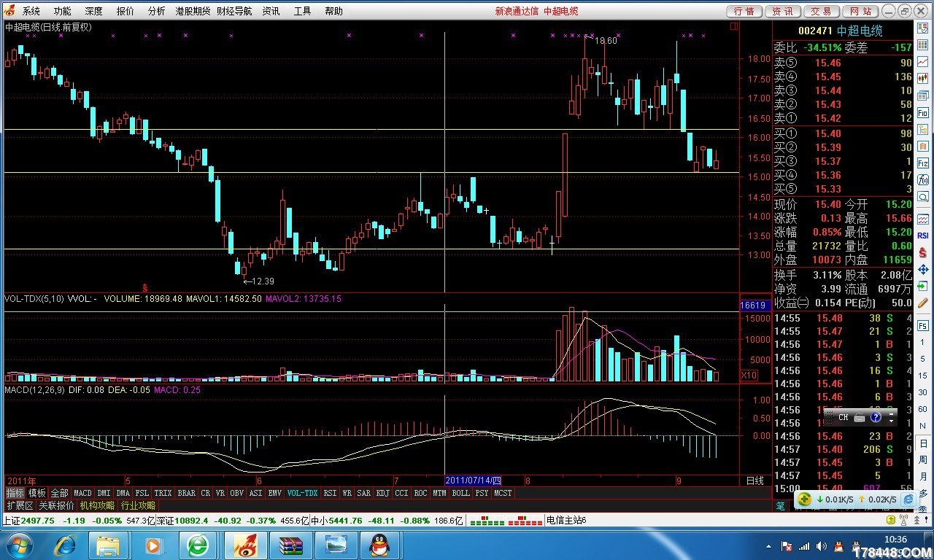The image size is (934, 560).
Task: Click the wave indicator chart icon
Action: pyautogui.click(x=923, y=219)
